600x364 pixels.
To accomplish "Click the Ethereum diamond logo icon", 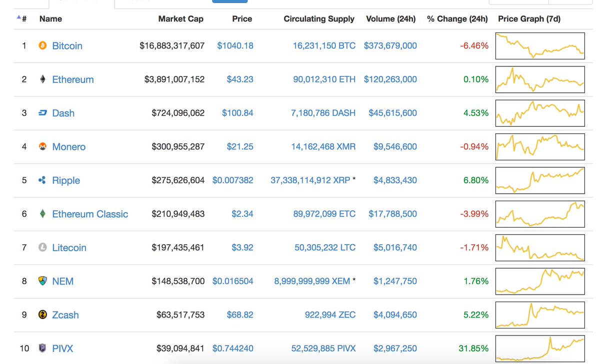I will (x=42, y=79).
